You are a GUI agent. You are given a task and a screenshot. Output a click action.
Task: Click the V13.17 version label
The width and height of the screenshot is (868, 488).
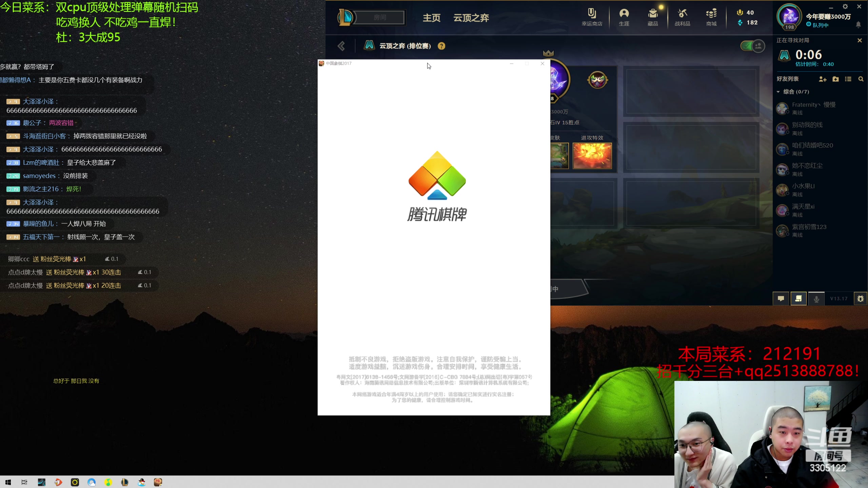[839, 299]
